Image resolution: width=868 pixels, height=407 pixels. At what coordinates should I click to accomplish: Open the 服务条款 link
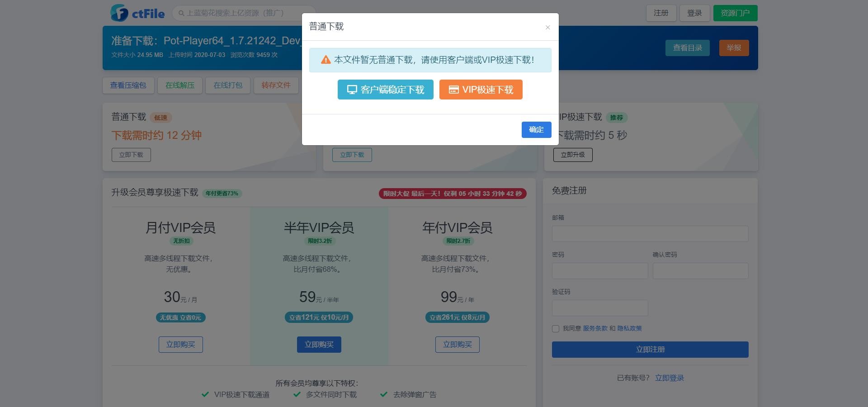(595, 328)
